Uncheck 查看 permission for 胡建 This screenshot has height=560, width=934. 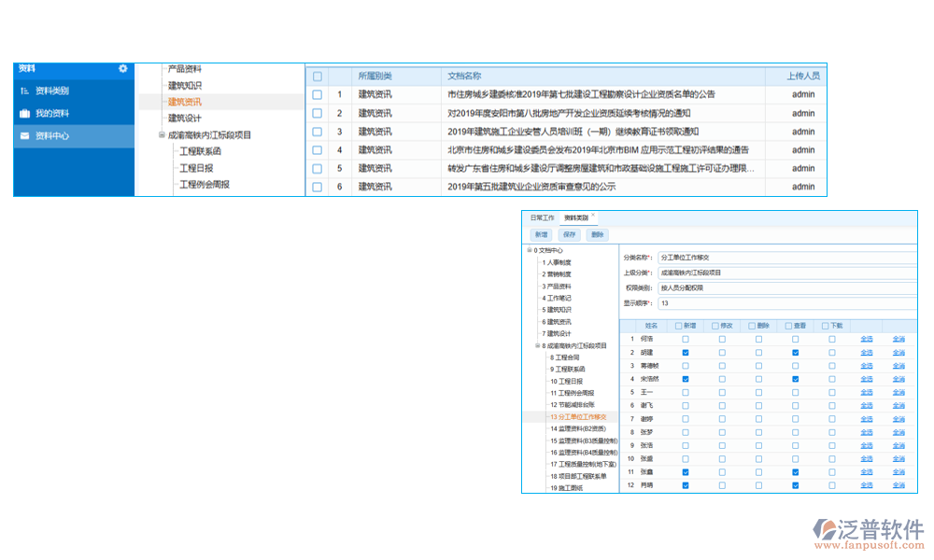pos(795,353)
